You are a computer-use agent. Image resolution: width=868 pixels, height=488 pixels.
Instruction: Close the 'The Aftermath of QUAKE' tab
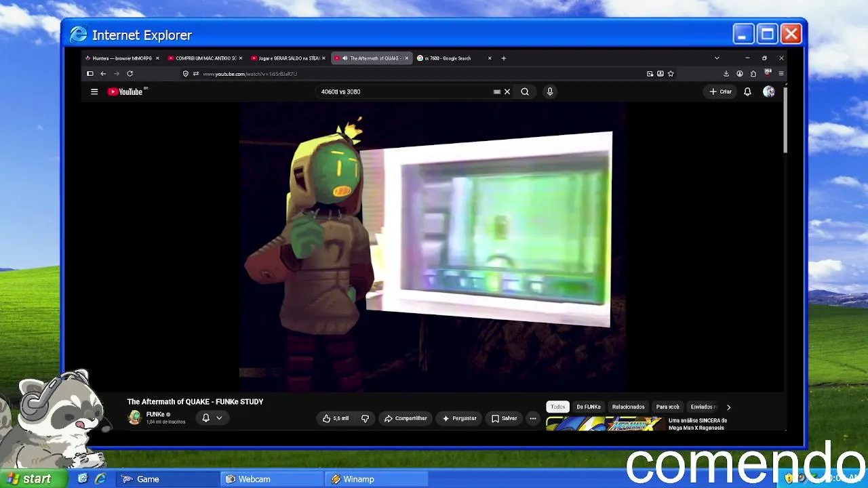[x=407, y=58]
